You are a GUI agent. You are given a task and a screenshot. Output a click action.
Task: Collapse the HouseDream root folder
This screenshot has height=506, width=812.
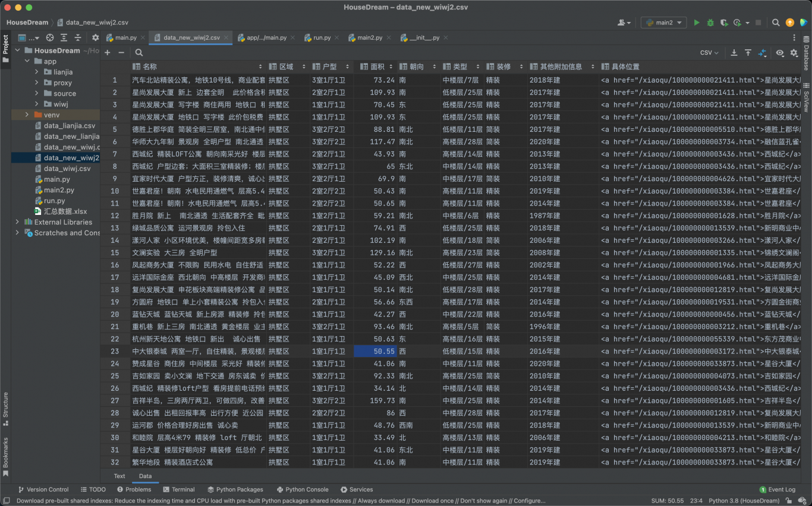click(17, 50)
